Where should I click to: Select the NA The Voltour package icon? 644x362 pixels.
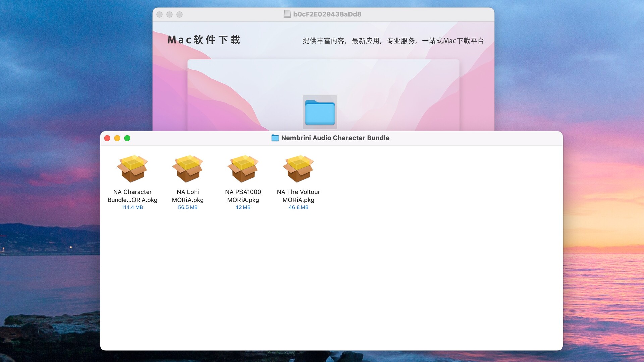pos(298,169)
